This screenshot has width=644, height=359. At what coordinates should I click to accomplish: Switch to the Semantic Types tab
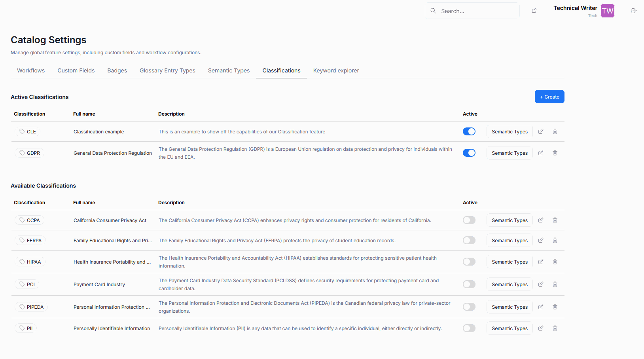coord(229,70)
